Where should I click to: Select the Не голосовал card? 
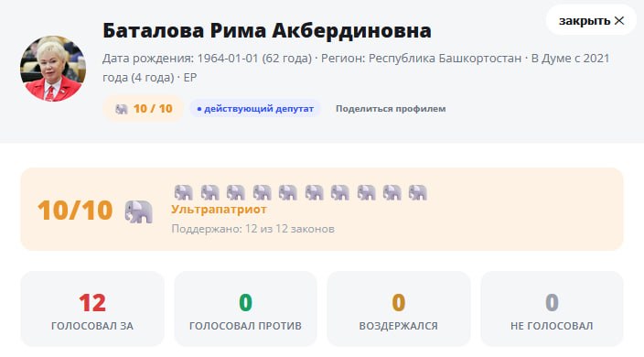point(552,308)
